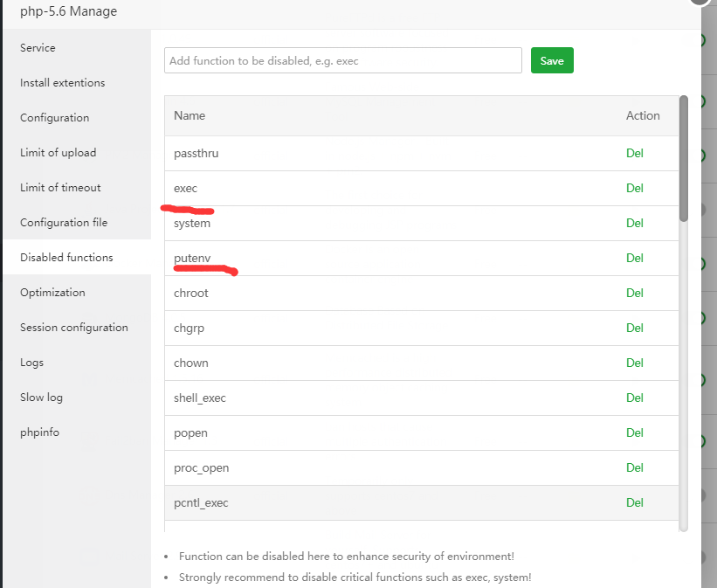
Task: Delete the passthru disabled function
Action: coord(634,153)
